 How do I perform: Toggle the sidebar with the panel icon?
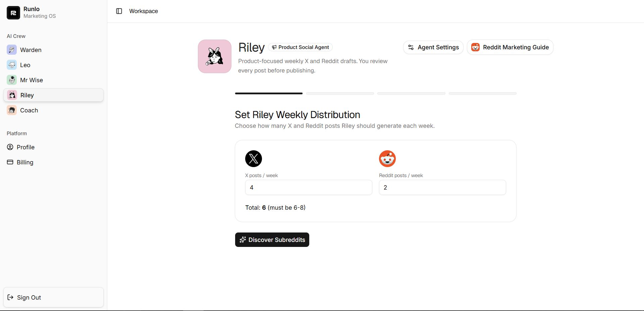(119, 11)
